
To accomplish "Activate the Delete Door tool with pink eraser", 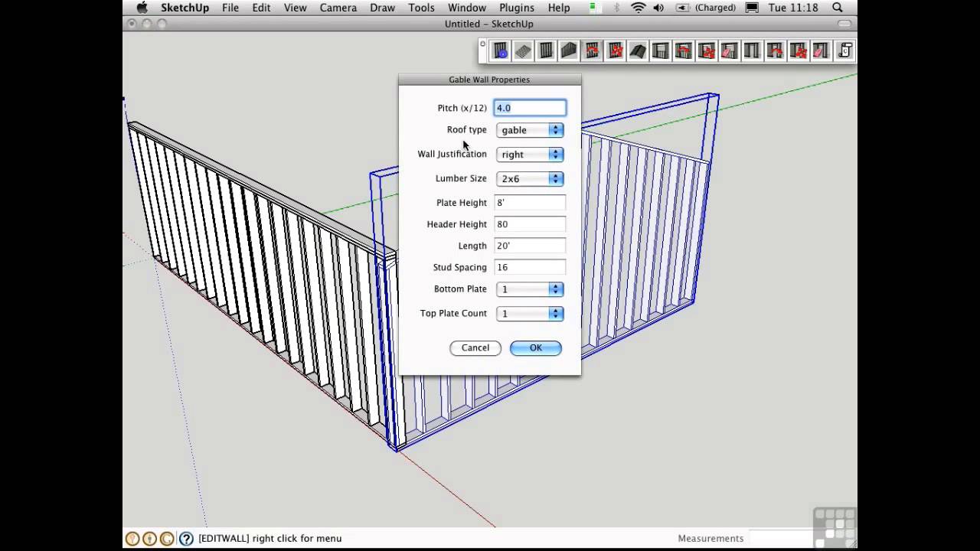I will coord(822,51).
